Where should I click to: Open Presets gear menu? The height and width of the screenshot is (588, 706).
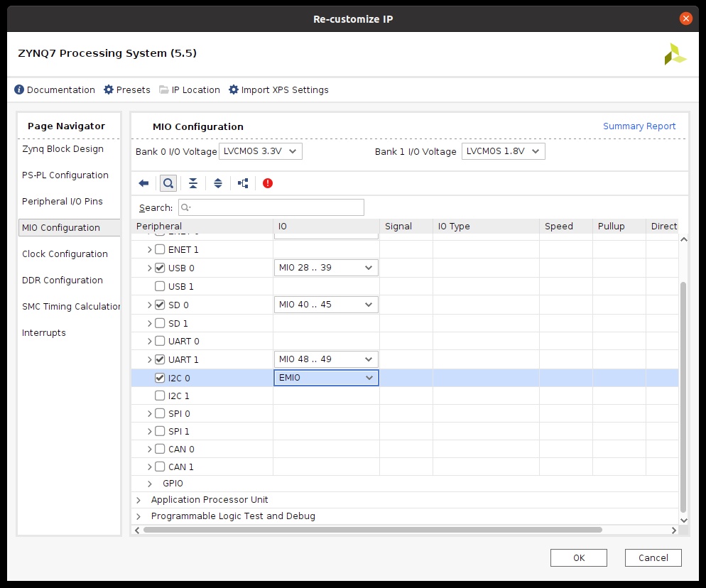tap(109, 89)
